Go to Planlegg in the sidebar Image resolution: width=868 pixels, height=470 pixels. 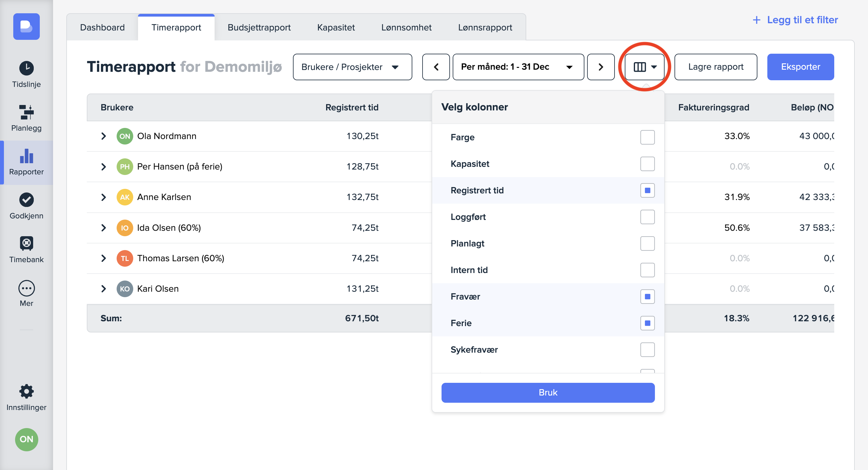[x=26, y=118]
